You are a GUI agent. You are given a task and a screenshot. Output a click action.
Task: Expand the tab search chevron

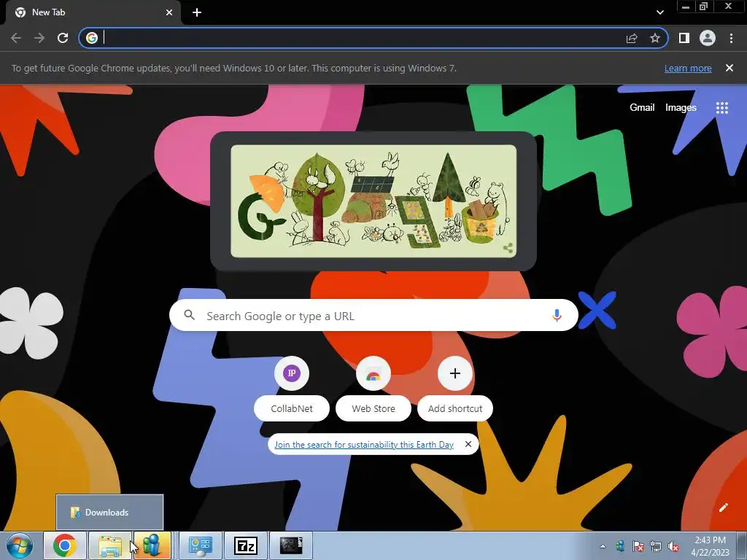659,12
